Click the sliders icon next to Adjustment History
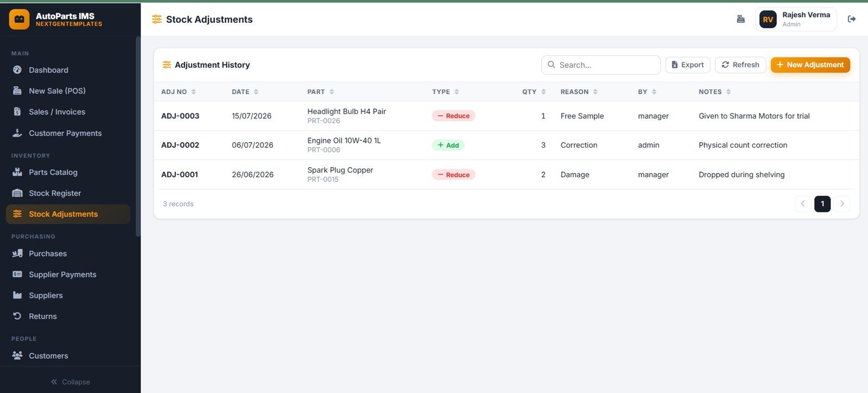This screenshot has width=868, height=393. [167, 65]
